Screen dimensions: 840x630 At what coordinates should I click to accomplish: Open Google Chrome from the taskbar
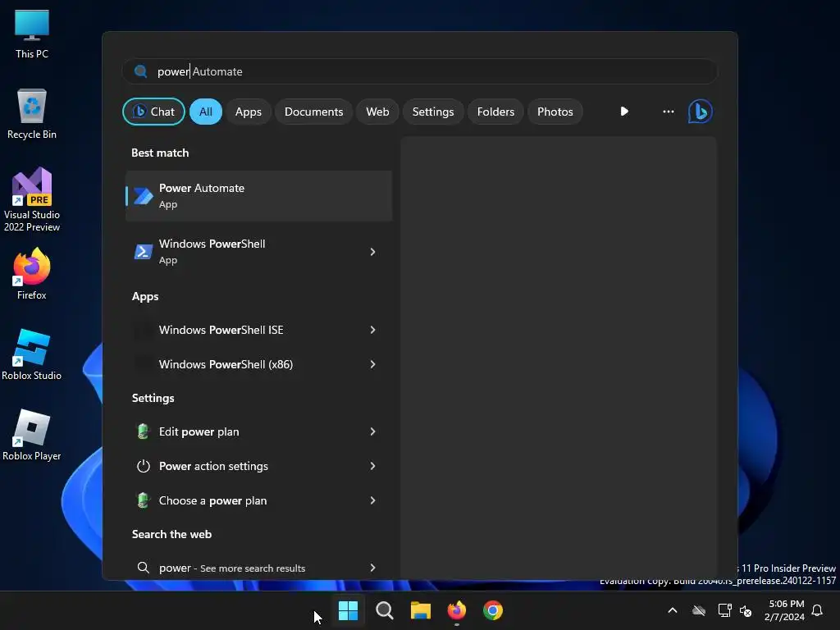pos(493,610)
